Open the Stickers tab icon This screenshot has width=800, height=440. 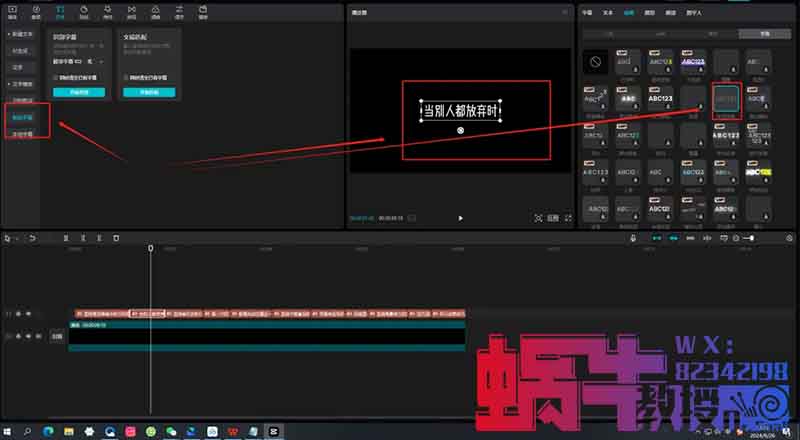point(83,13)
